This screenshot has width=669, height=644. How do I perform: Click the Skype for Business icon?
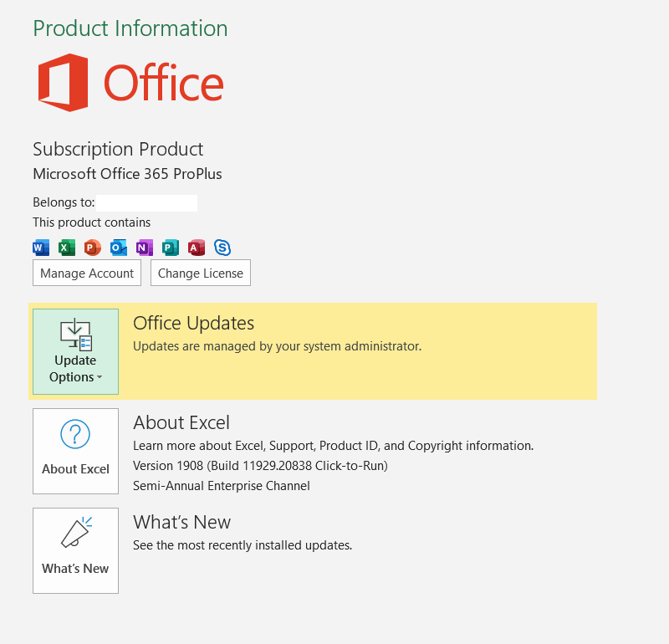coord(222,248)
